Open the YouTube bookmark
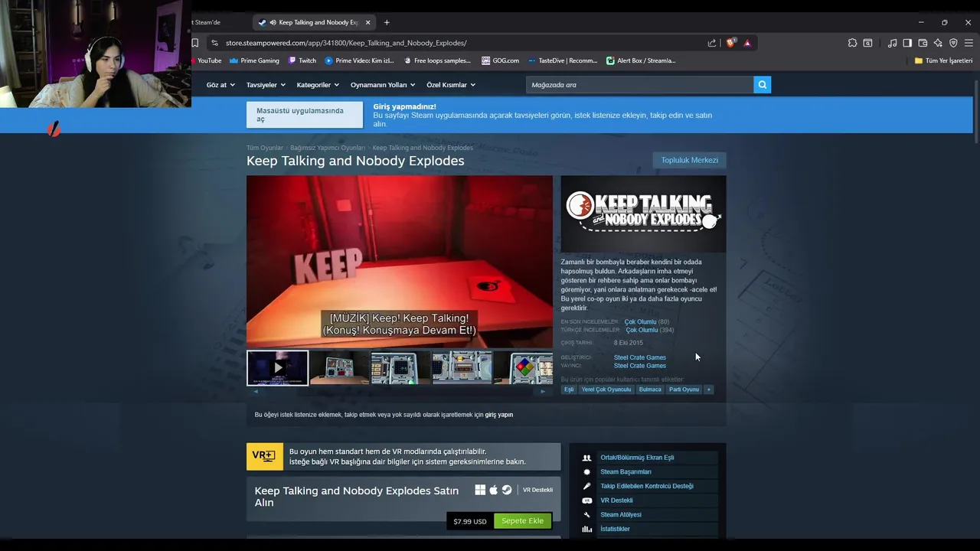This screenshot has width=980, height=551. coord(206,60)
